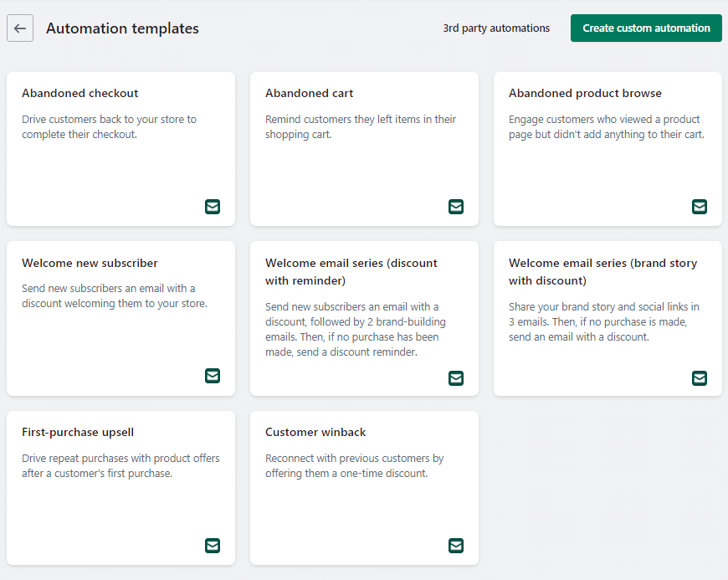Click email icon on Abandoned product browse card
The height and width of the screenshot is (580, 728).
pos(700,206)
